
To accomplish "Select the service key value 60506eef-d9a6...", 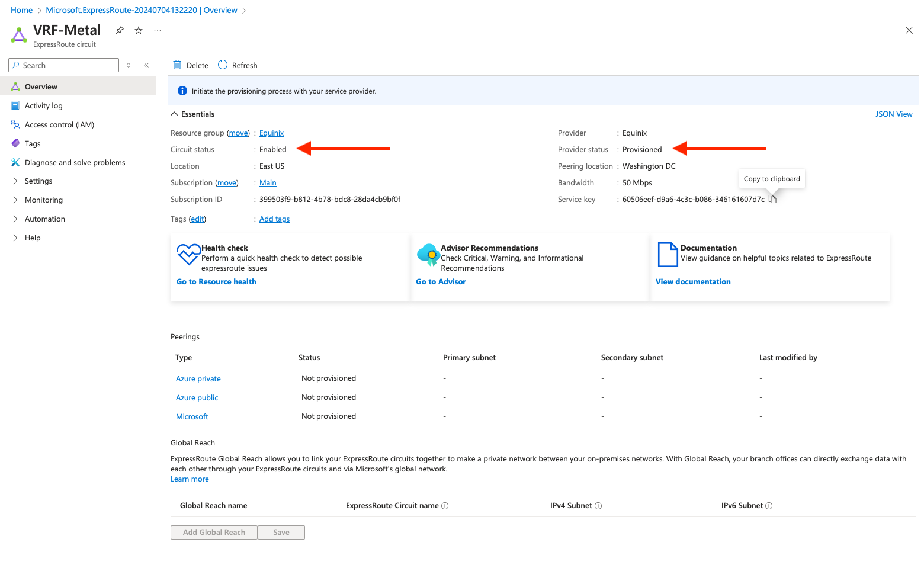I will pos(694,199).
